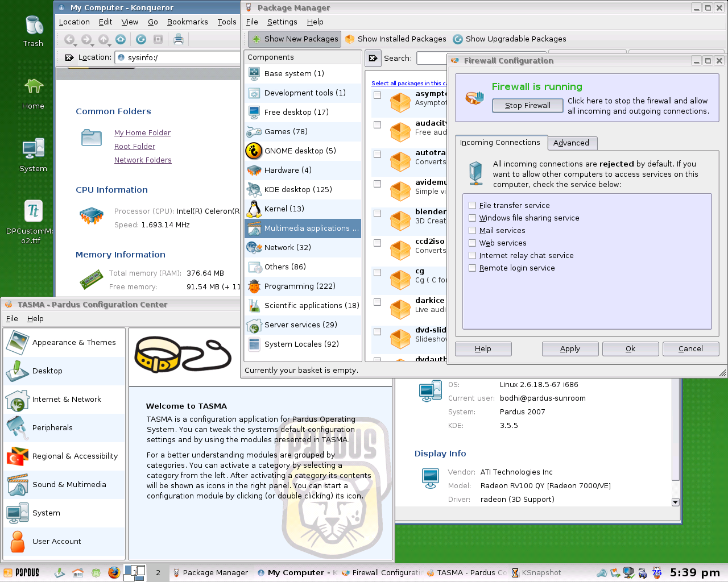Select Games (78) component

click(x=303, y=132)
